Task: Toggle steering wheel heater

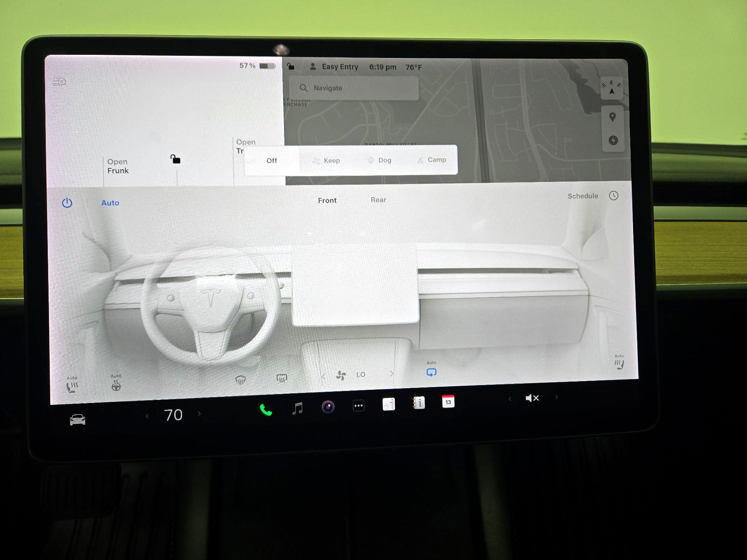Action: pyautogui.click(x=116, y=382)
